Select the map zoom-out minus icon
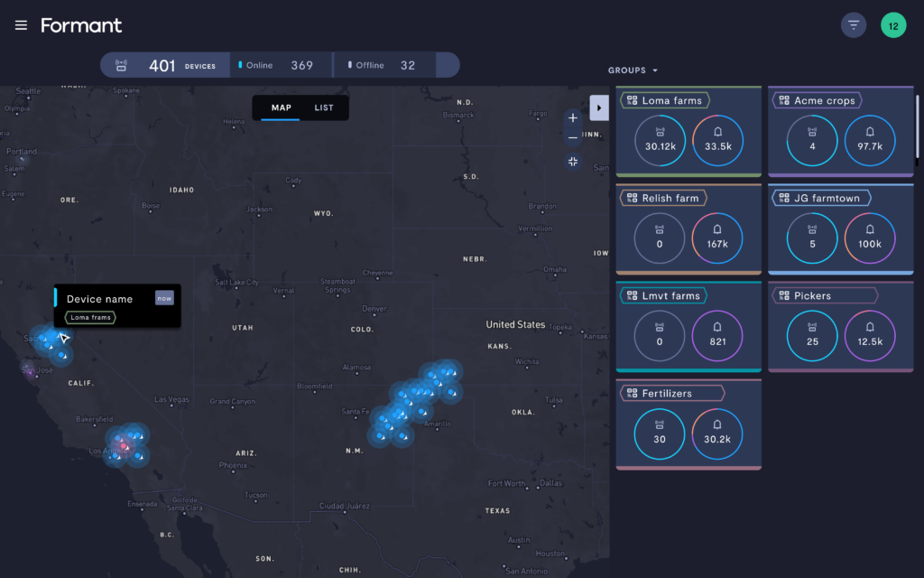 click(x=572, y=137)
